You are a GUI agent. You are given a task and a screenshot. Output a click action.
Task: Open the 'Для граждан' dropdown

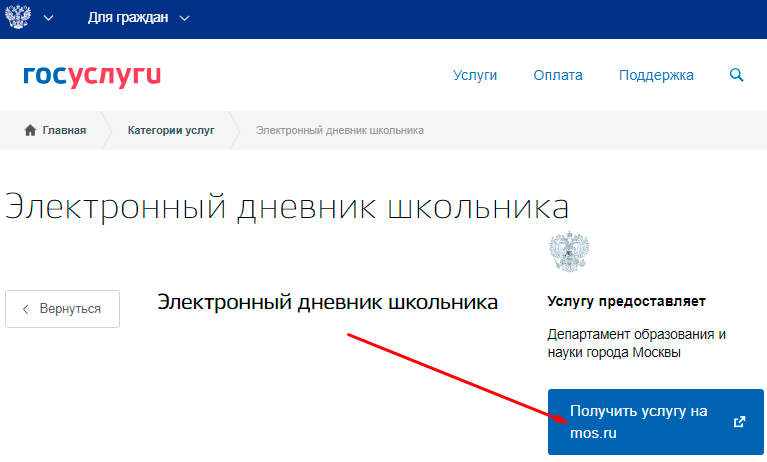(138, 18)
